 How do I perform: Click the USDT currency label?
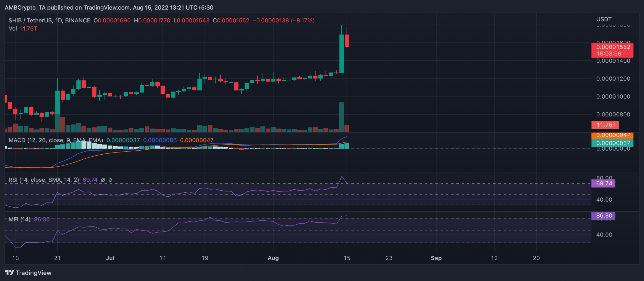point(604,19)
